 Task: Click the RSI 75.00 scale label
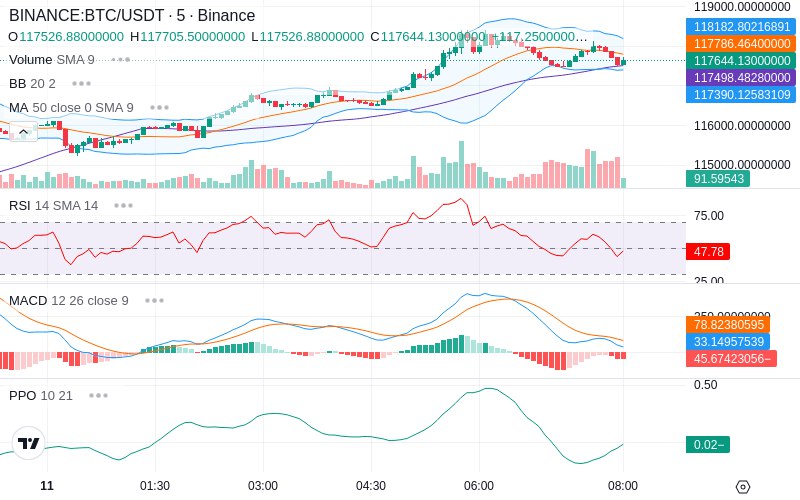(x=709, y=216)
